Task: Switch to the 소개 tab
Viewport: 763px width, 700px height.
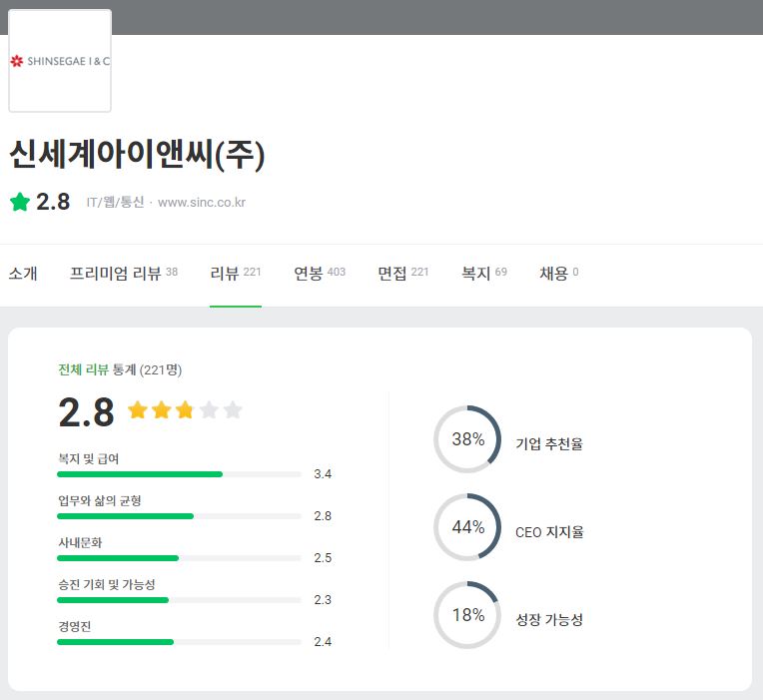Action: [x=23, y=273]
